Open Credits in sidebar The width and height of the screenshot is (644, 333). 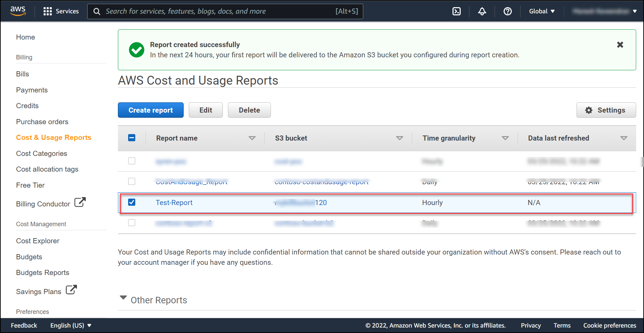coord(27,106)
